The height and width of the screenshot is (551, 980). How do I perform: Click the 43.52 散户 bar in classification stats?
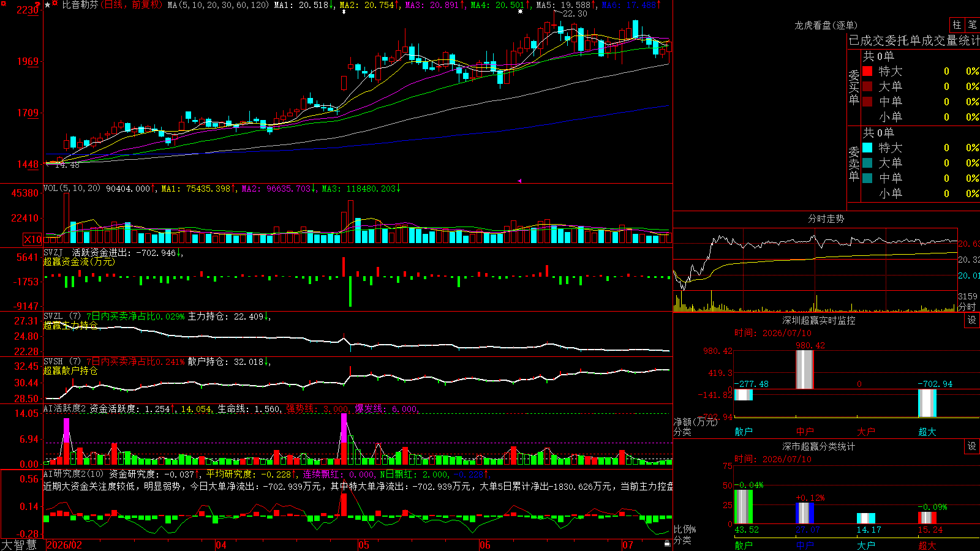744,507
